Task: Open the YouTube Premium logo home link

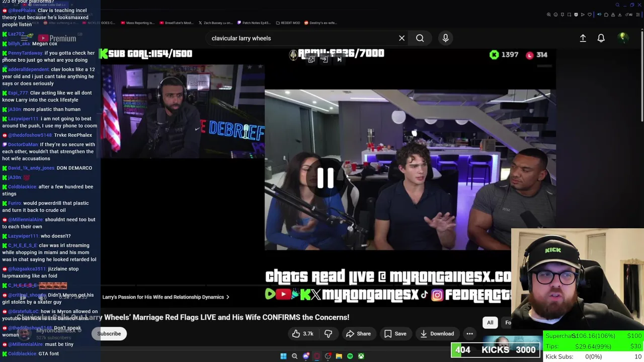Action: 56,38
